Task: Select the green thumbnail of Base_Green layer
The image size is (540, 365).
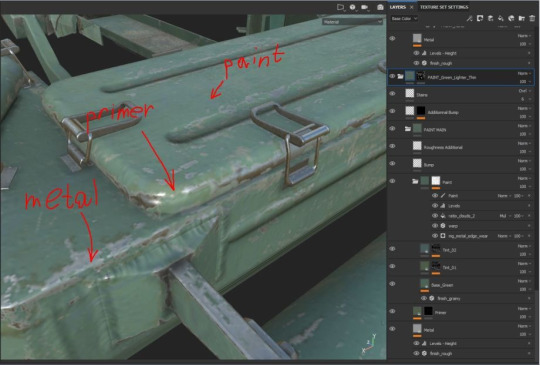Action: 425,283
